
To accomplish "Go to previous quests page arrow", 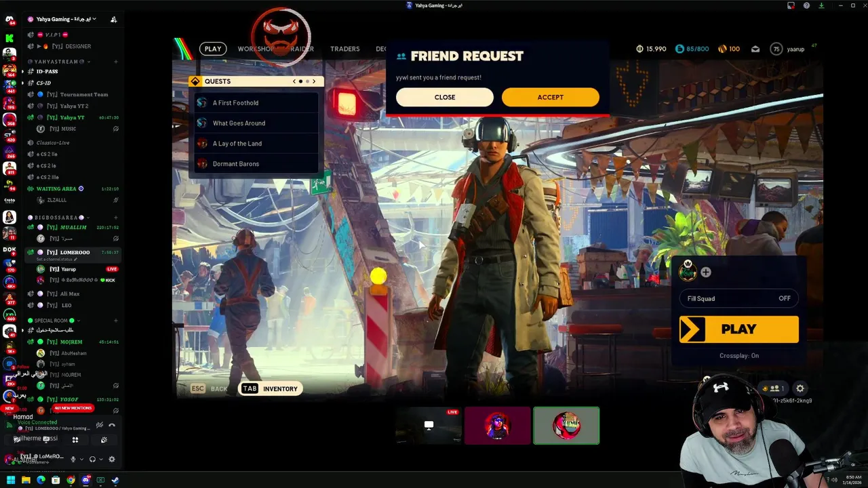I will coord(294,81).
